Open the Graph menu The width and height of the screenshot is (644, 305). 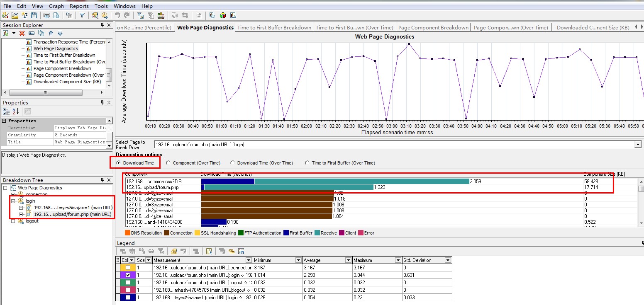[x=56, y=6]
